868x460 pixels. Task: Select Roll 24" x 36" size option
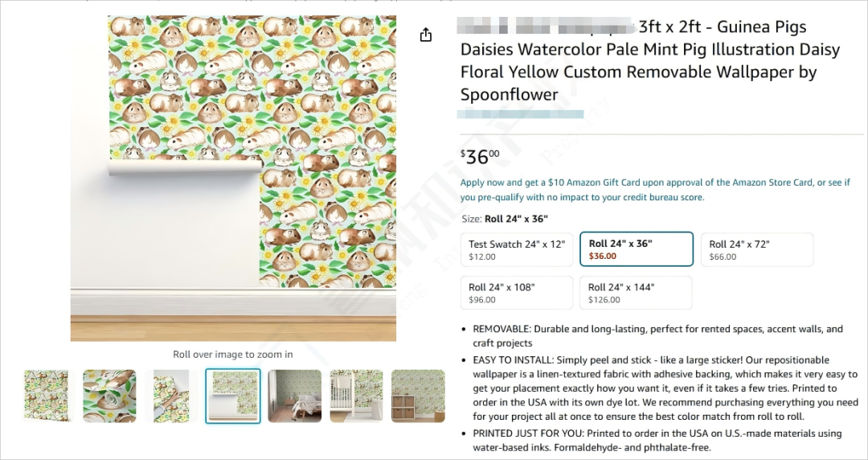point(636,249)
